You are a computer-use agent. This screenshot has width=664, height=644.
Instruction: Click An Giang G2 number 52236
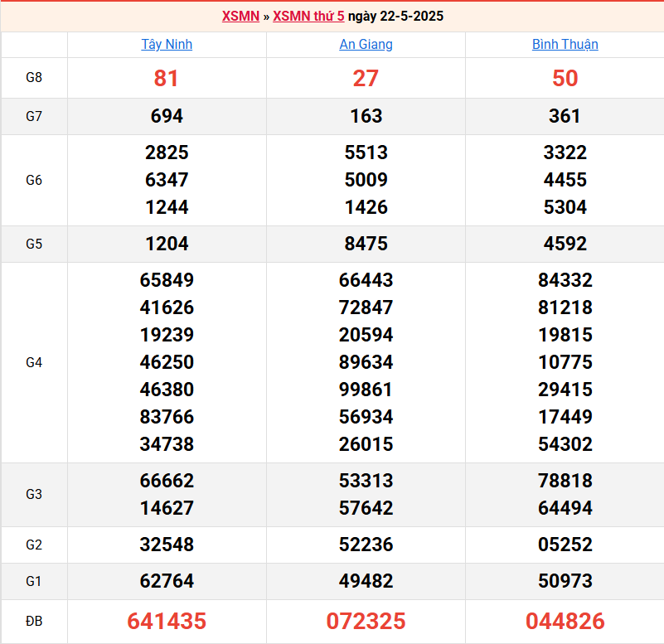[x=366, y=545]
